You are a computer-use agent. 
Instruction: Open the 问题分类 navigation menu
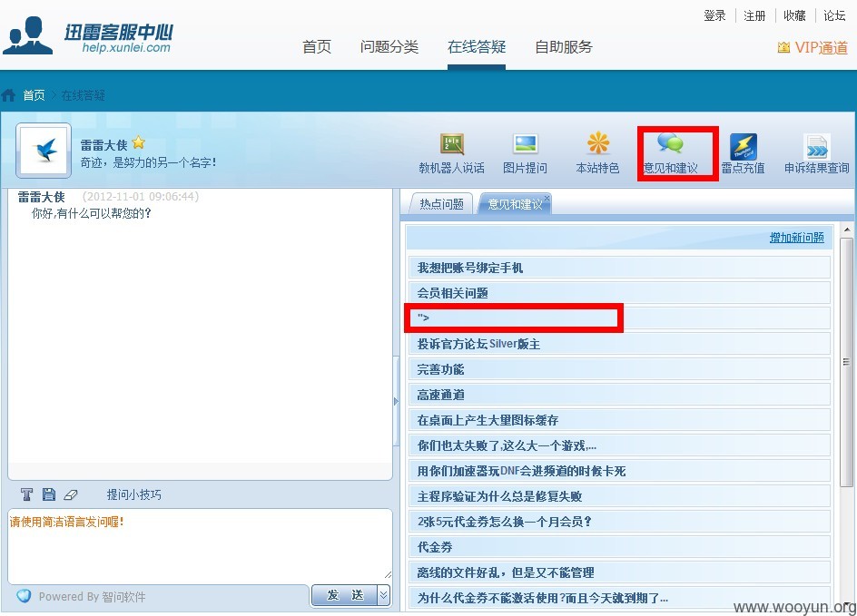tap(389, 47)
